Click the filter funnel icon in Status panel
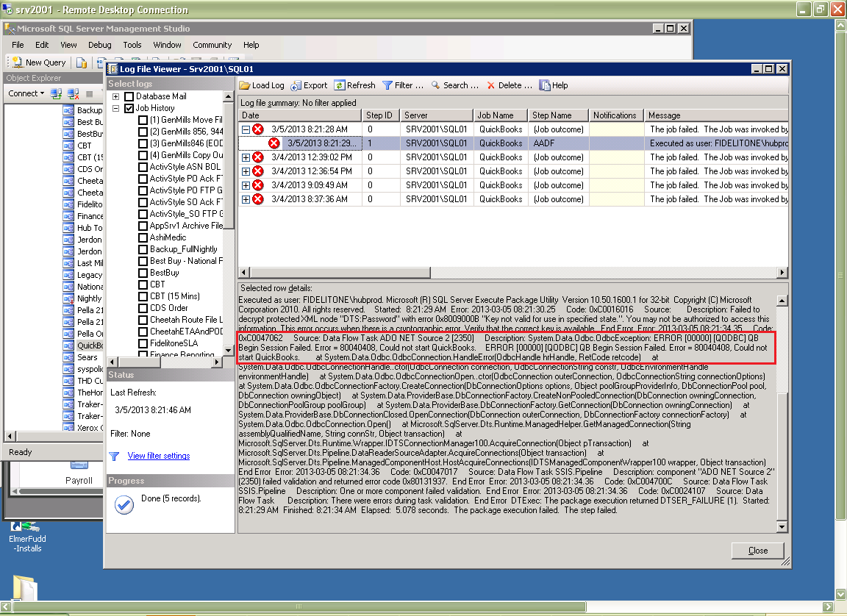Screen dimensions: 847x616 coord(114,456)
